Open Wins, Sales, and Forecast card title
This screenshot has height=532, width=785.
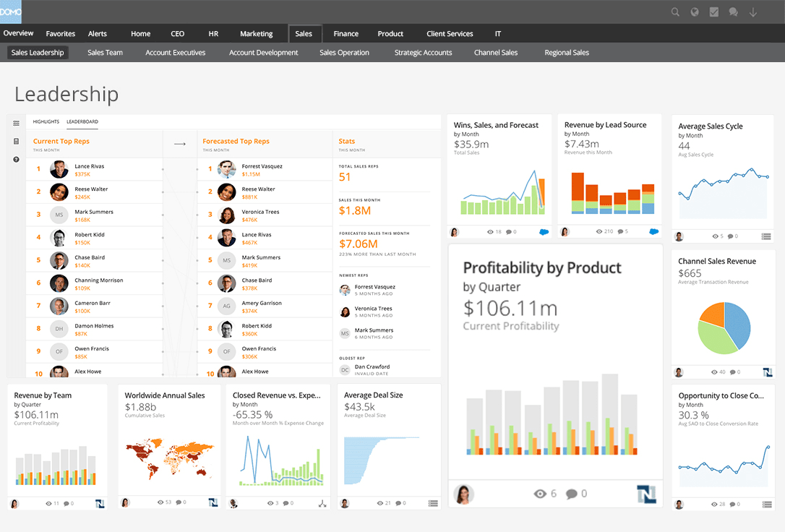click(496, 125)
